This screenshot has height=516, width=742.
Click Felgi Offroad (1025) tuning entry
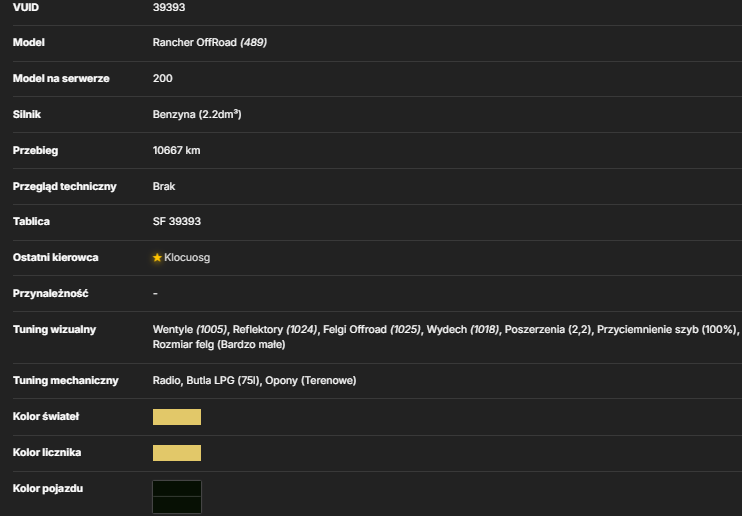371,329
